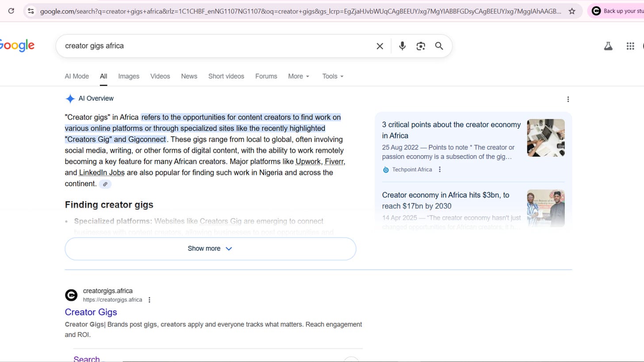644x362 pixels.
Task: Open the Creator Gigs result title
Action: point(91,312)
